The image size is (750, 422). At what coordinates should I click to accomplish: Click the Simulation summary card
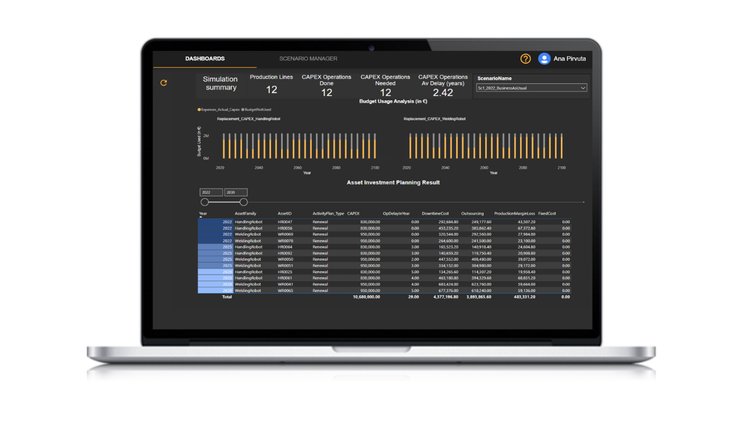(221, 83)
